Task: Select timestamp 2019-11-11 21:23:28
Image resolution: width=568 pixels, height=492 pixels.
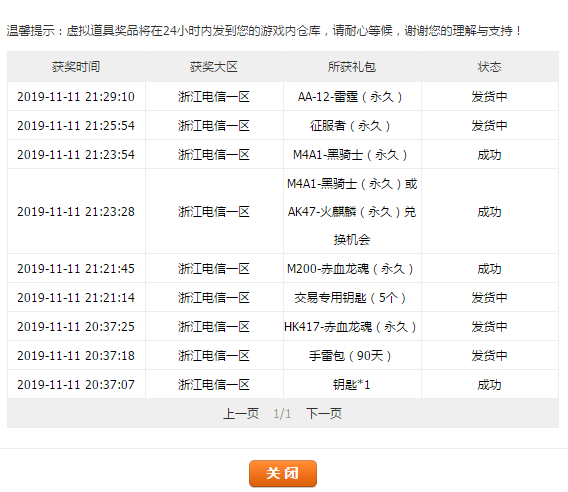Action: (76, 212)
